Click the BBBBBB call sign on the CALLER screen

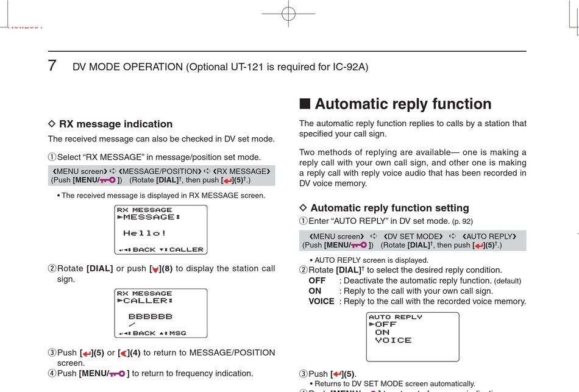(151, 316)
